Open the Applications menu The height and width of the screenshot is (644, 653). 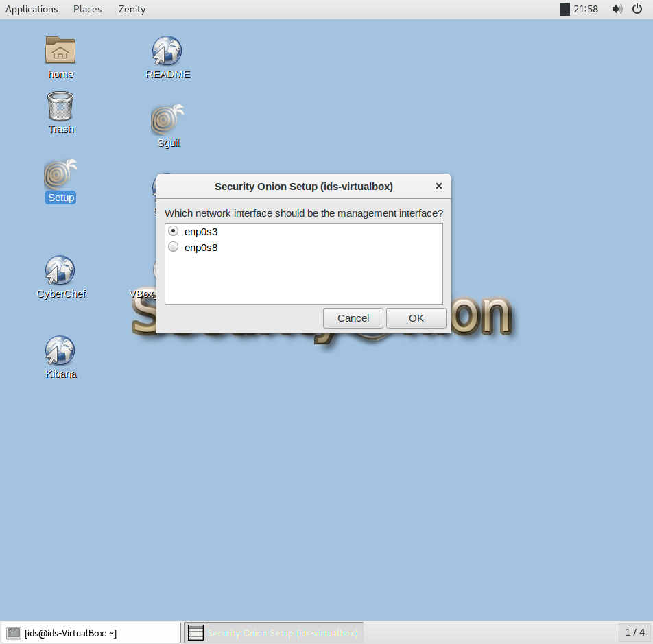coord(32,9)
